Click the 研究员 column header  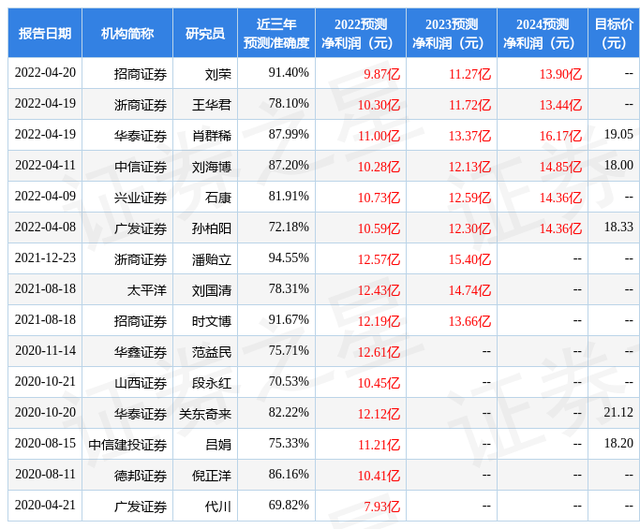205,33
